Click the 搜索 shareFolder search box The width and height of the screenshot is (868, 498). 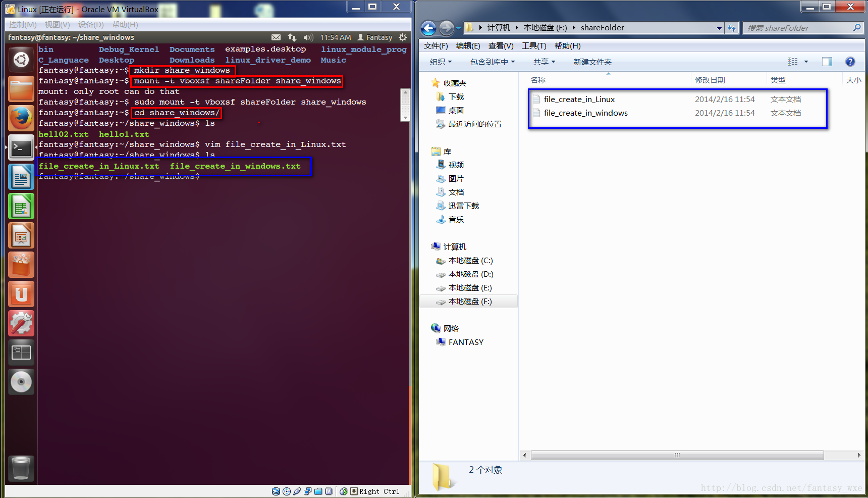pyautogui.click(x=803, y=28)
